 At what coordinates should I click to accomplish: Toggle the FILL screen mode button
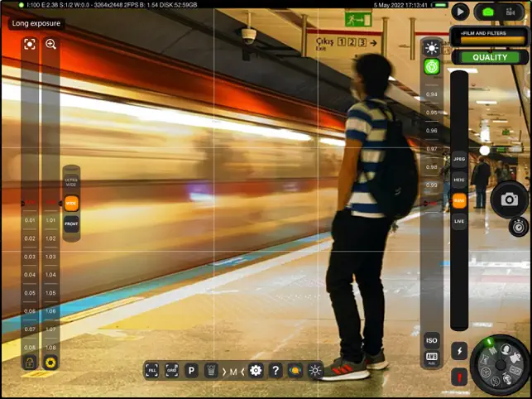tap(151, 371)
